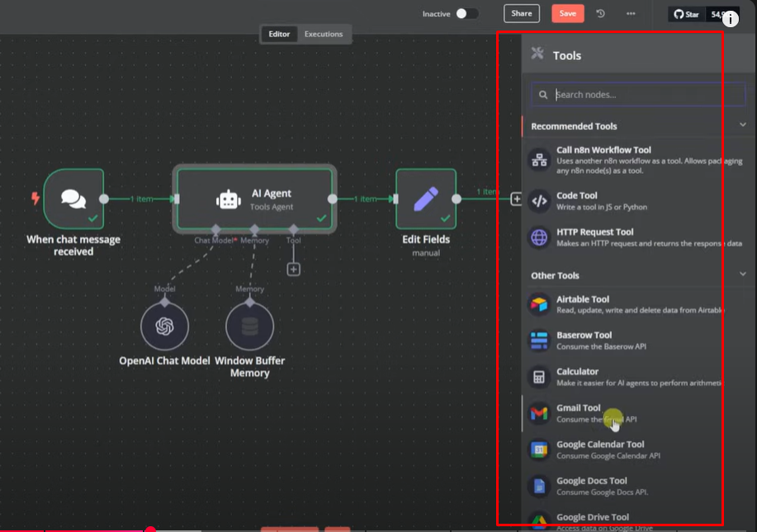The height and width of the screenshot is (532, 757).
Task: Switch to the Executions tab
Action: pos(324,35)
